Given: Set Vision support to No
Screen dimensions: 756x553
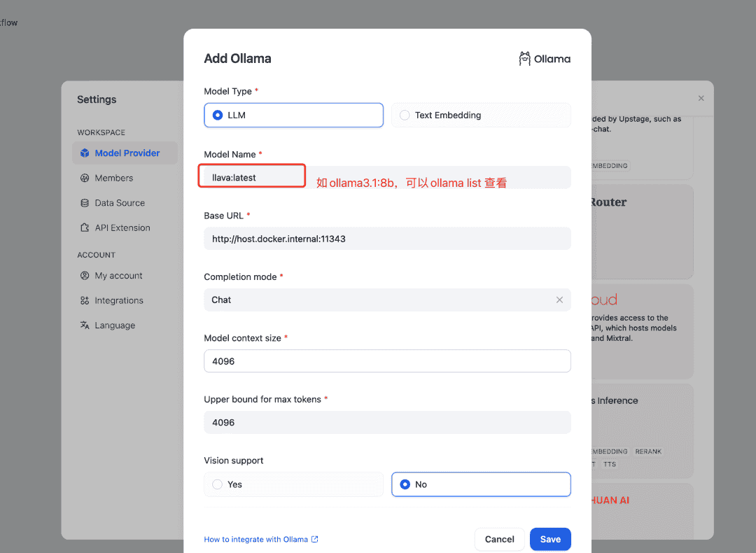Looking at the screenshot, I should pyautogui.click(x=405, y=484).
